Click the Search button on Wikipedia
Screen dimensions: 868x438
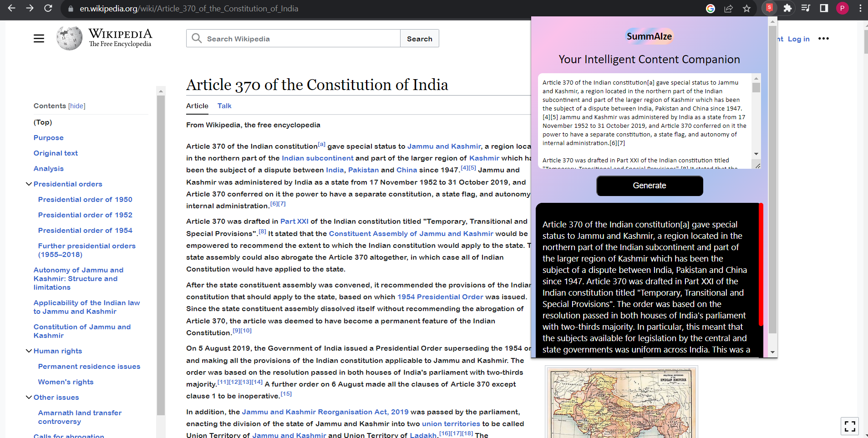point(420,39)
